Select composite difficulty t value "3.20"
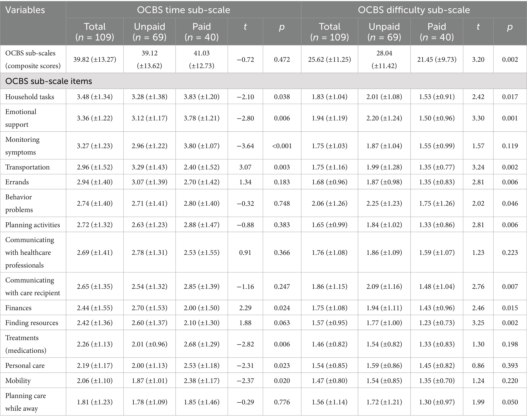527x420 pixels. [x=478, y=59]
